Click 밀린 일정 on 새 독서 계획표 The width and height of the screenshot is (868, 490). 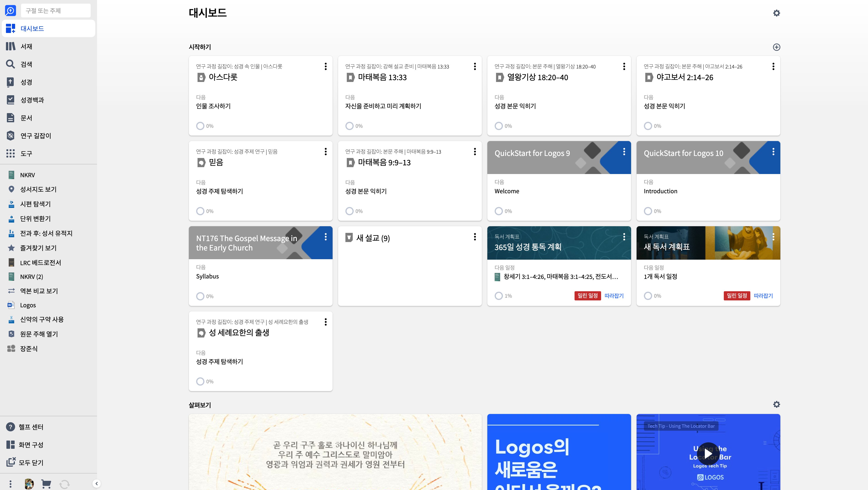click(737, 296)
